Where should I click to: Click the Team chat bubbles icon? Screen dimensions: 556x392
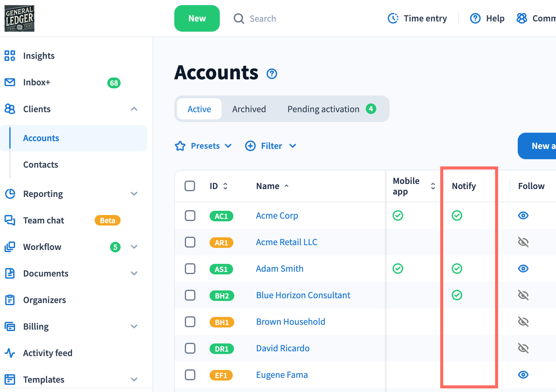pos(10,220)
